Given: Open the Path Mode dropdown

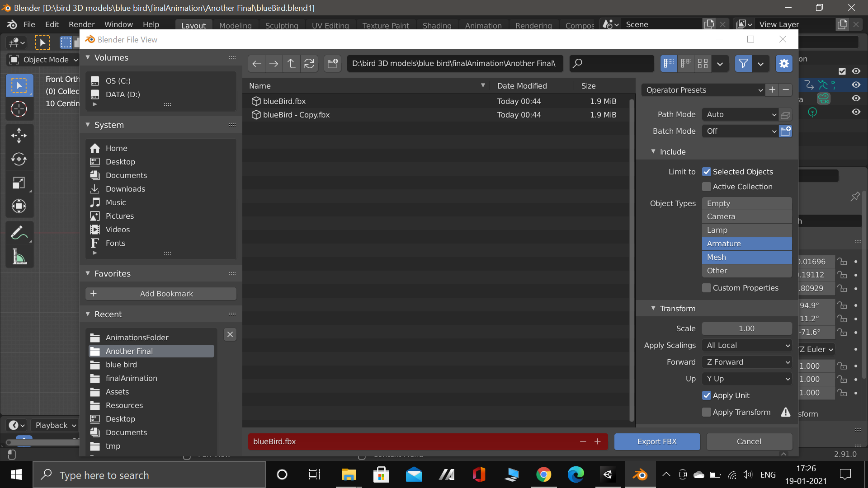Looking at the screenshot, I should point(740,115).
